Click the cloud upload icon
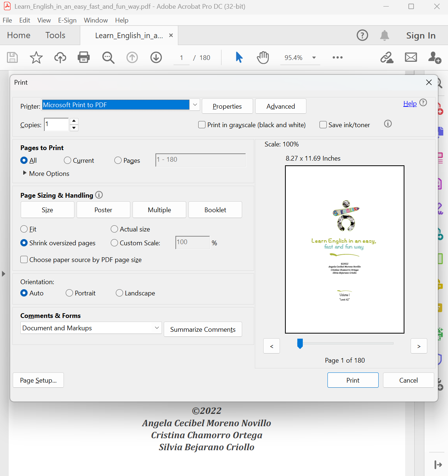Screen dimensions: 448x476 [x=60, y=57]
